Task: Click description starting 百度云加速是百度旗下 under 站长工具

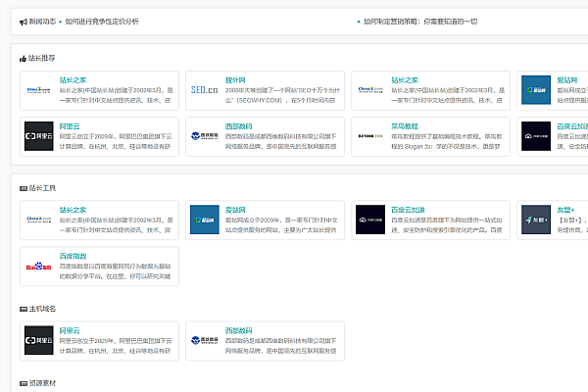Action: point(447,225)
